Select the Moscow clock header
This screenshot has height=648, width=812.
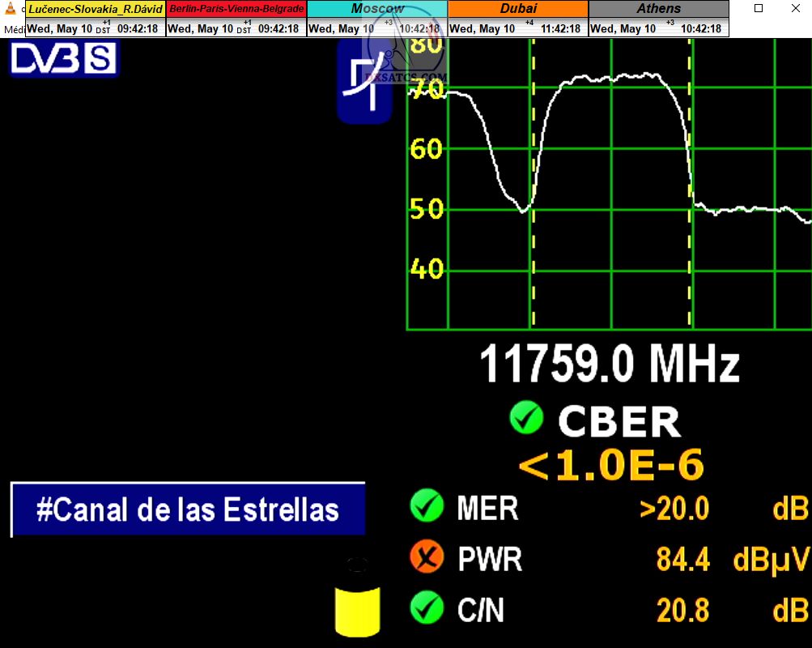pos(377,9)
